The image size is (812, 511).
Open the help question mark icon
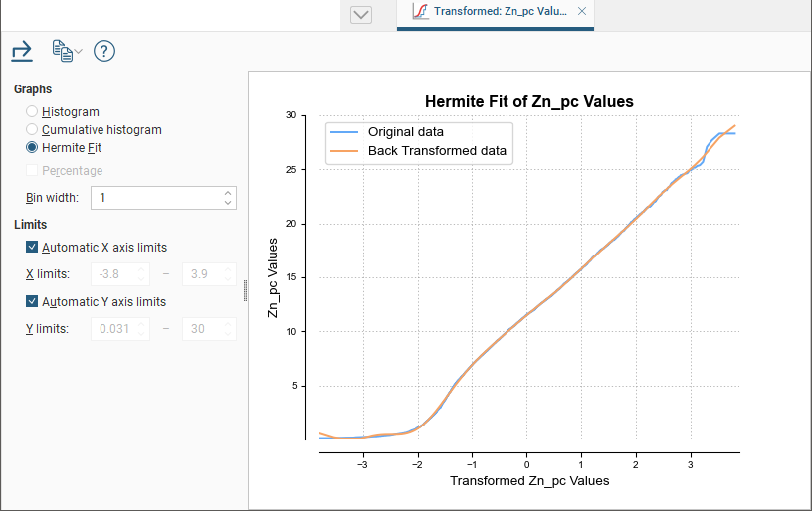click(104, 51)
